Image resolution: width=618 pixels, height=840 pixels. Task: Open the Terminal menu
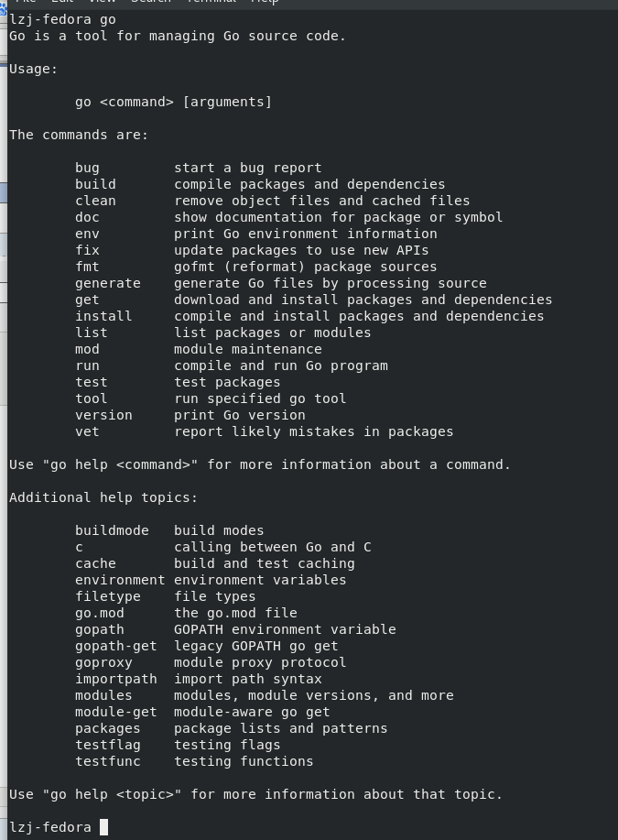coord(211,2)
